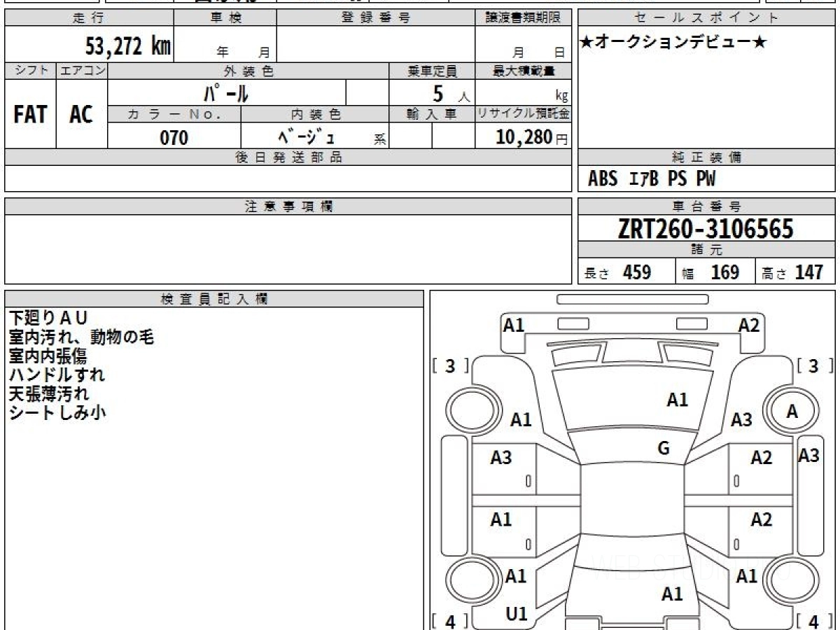
Task: Click the 外装色 label
Action: (248, 71)
